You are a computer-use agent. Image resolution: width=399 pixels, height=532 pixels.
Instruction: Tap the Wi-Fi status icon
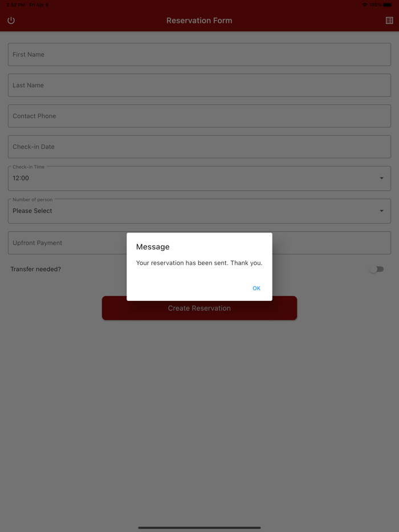point(364,5)
